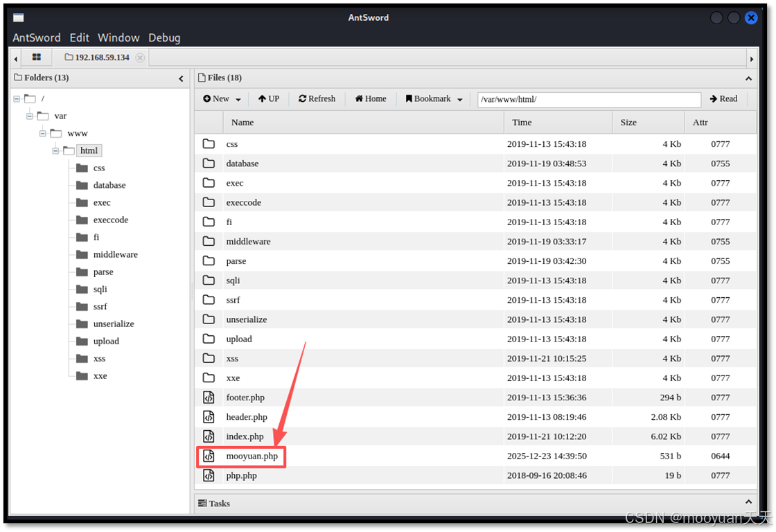Click database folder icon in file list
Viewport: 776px width, 532px height.
click(209, 163)
